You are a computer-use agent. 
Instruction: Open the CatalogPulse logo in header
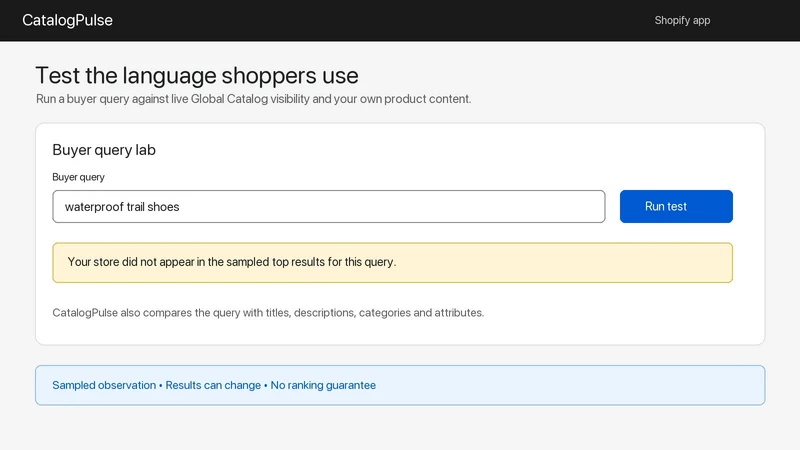[67, 20]
